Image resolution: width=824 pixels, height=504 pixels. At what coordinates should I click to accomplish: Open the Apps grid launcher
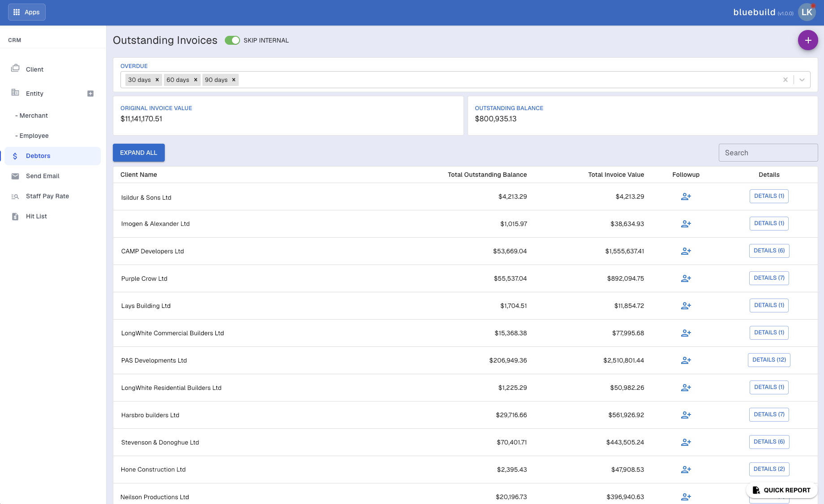coord(27,12)
